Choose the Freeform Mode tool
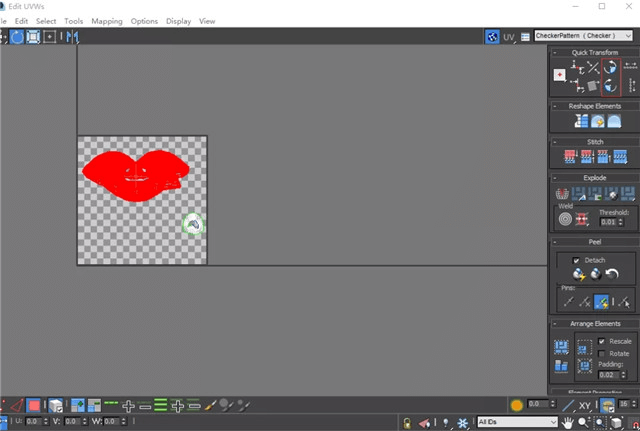Image resolution: width=640 pixels, height=431 pixels. pos(49,37)
